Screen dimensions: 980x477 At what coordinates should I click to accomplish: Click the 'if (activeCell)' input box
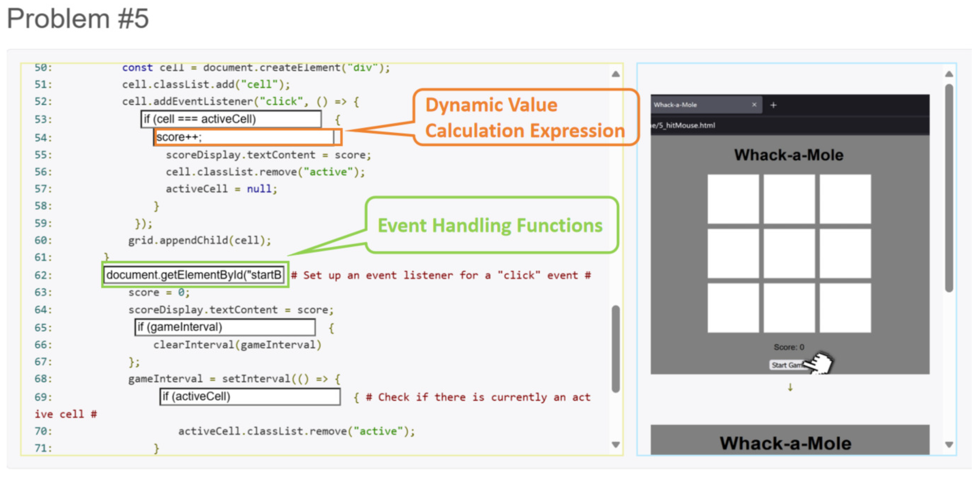[250, 396]
